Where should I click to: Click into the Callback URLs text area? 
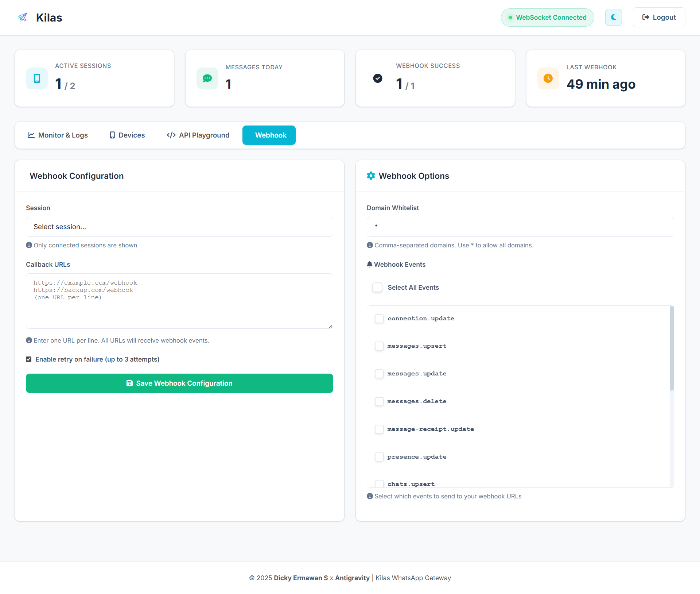click(179, 301)
